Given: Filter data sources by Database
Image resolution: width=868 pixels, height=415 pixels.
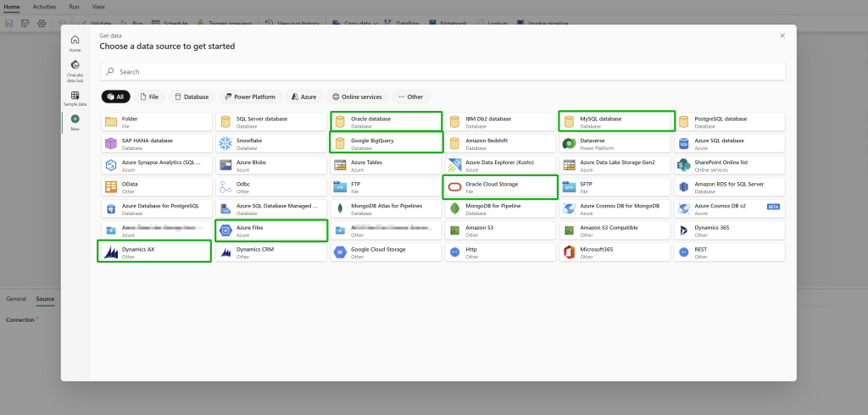Looking at the screenshot, I should coord(192,97).
